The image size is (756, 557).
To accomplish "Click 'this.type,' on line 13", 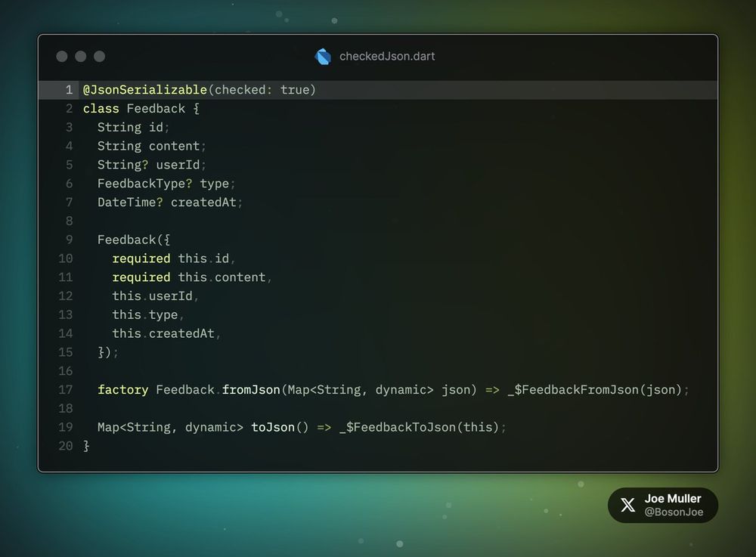I will coord(148,314).
